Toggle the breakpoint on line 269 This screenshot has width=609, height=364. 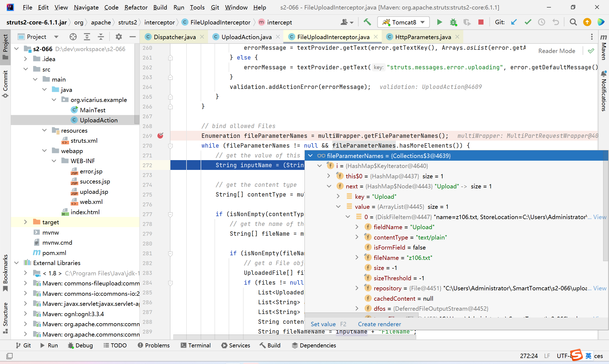tap(160, 136)
